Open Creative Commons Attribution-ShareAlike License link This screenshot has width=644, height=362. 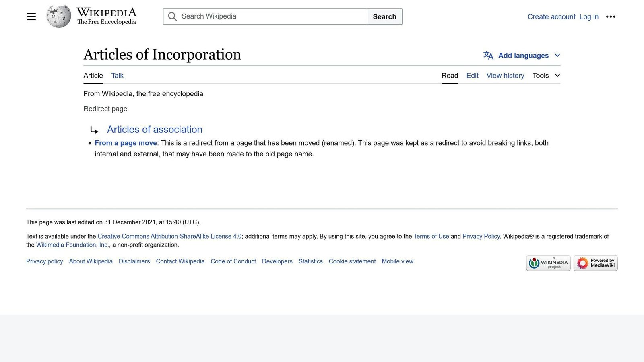[x=169, y=236]
